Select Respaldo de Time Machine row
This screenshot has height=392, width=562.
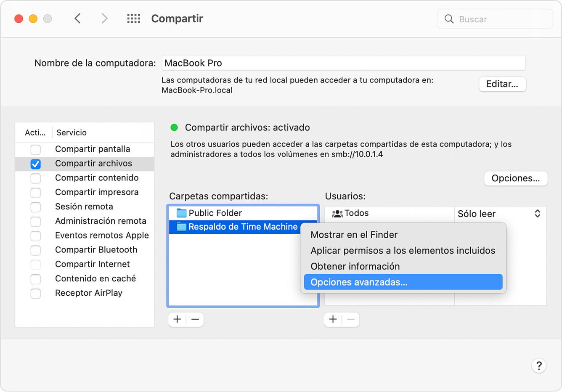pyautogui.click(x=235, y=227)
